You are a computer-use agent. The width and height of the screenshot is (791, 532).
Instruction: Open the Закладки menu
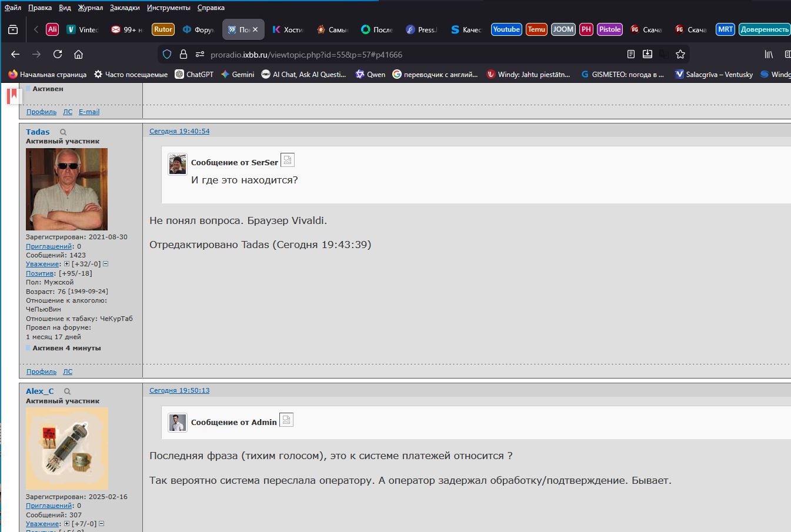[x=125, y=8]
